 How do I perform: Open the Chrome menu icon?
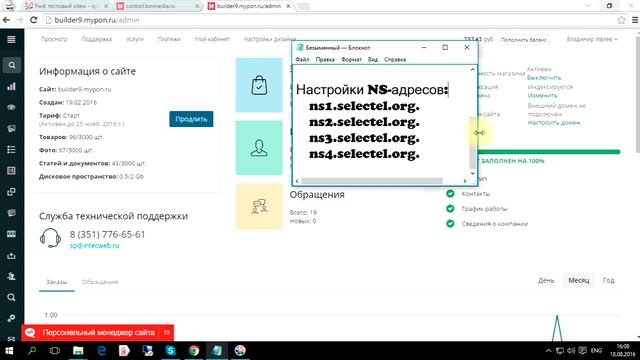point(635,20)
